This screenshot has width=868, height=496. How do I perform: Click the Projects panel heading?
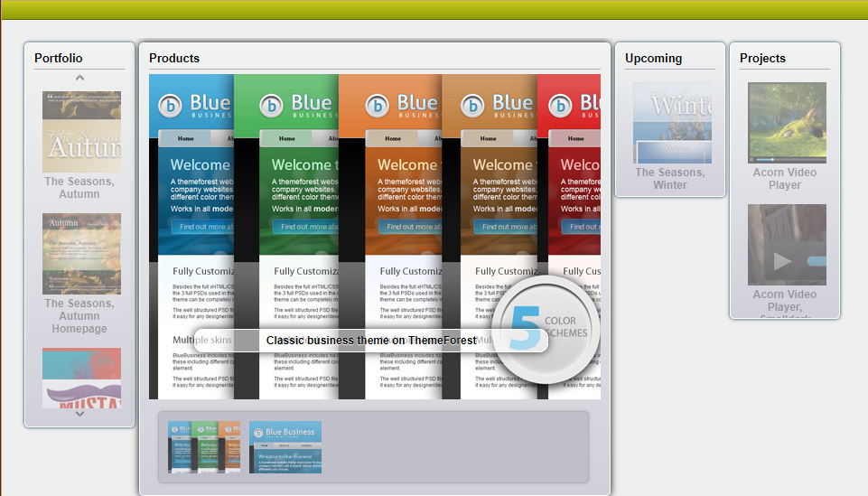tap(763, 58)
